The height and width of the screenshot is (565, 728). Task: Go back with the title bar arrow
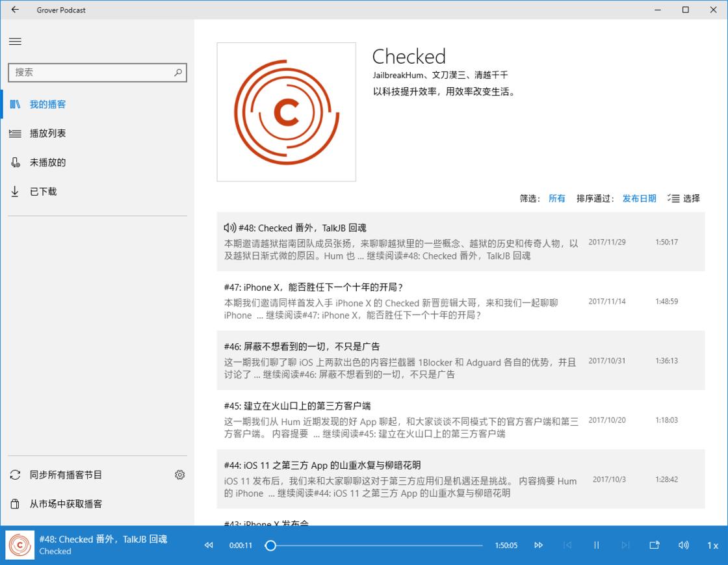coord(15,10)
